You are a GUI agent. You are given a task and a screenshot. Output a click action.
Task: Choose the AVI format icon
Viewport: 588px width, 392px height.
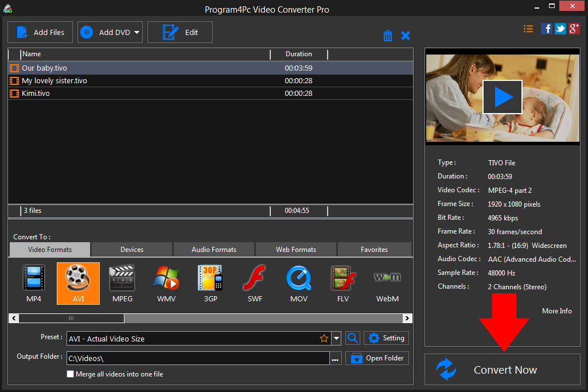(79, 283)
